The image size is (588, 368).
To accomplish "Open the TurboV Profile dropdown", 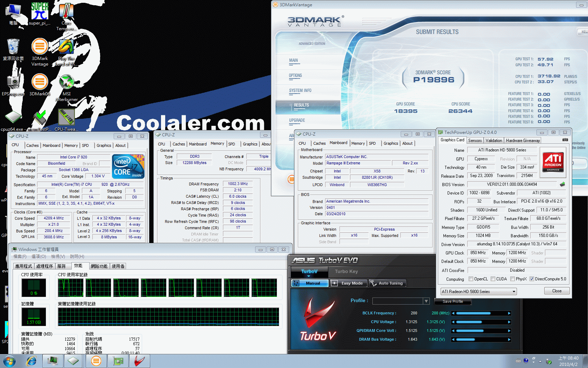I will point(426,301).
